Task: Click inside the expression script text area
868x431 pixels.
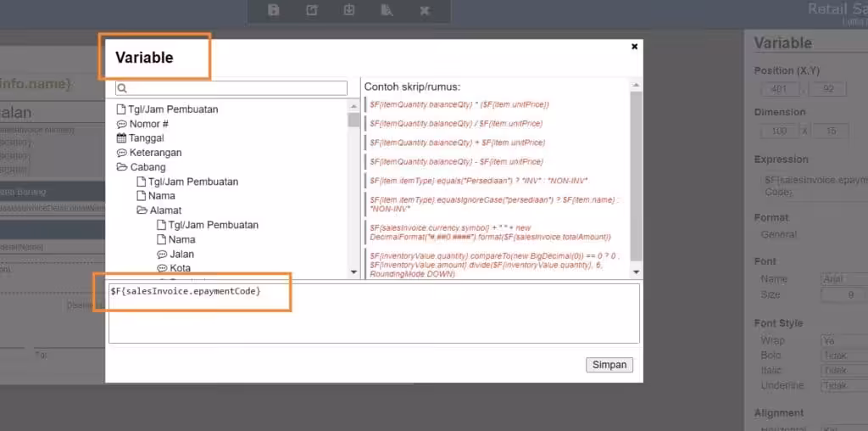Action: click(x=374, y=313)
